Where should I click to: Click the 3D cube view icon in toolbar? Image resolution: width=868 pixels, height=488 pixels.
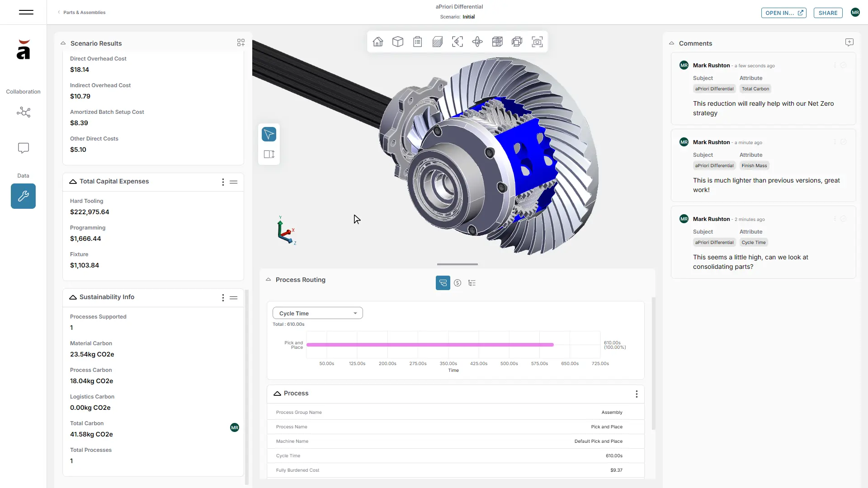[x=398, y=42]
